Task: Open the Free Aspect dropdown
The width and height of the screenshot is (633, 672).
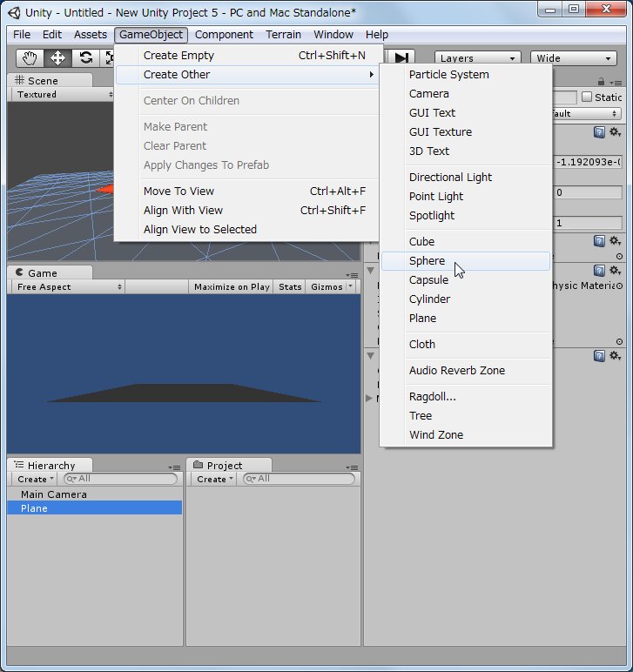Action: pos(68,287)
